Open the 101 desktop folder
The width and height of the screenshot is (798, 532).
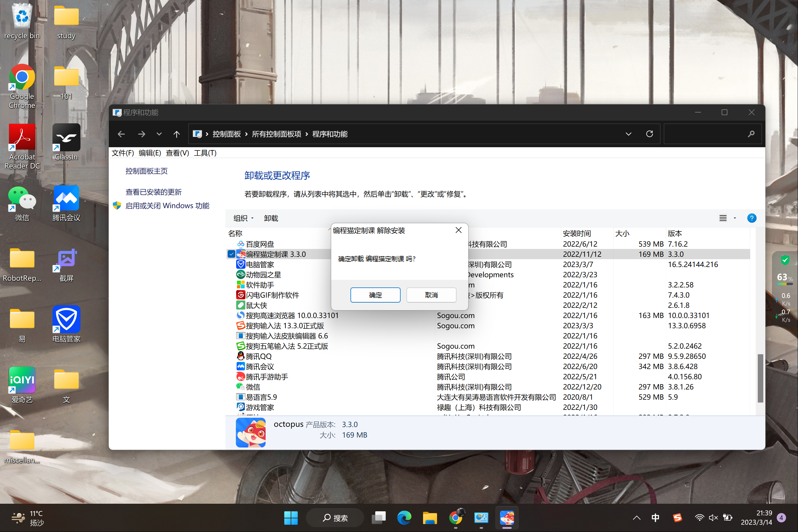pos(66,82)
